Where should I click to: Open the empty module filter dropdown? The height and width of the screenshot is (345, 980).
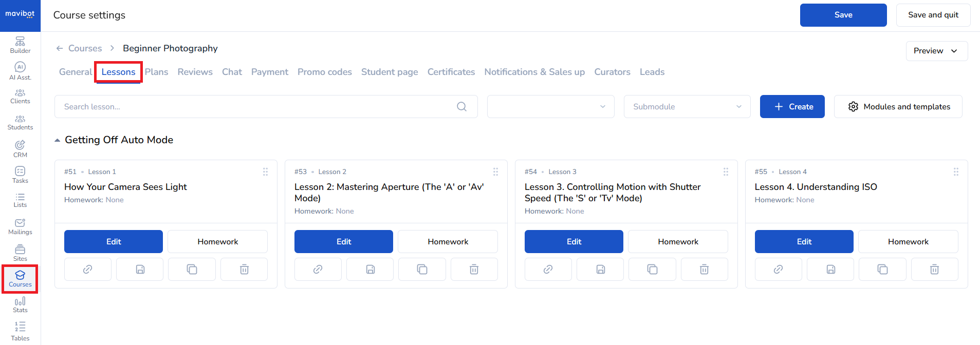click(x=550, y=107)
